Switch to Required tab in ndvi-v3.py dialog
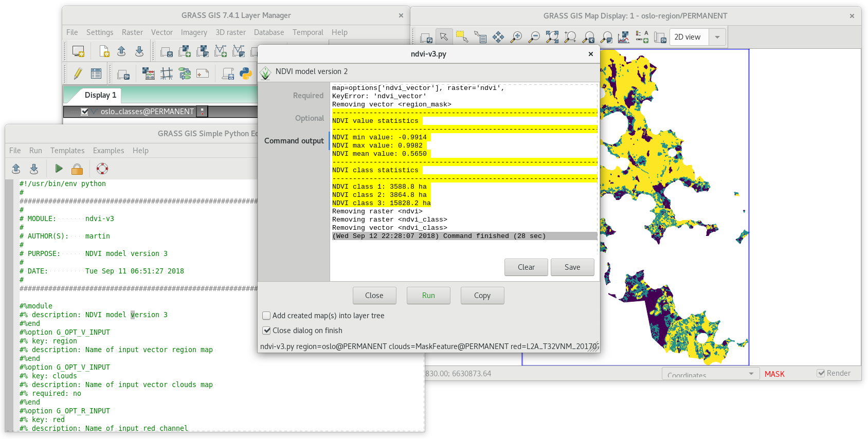The image size is (868, 439). coord(308,96)
